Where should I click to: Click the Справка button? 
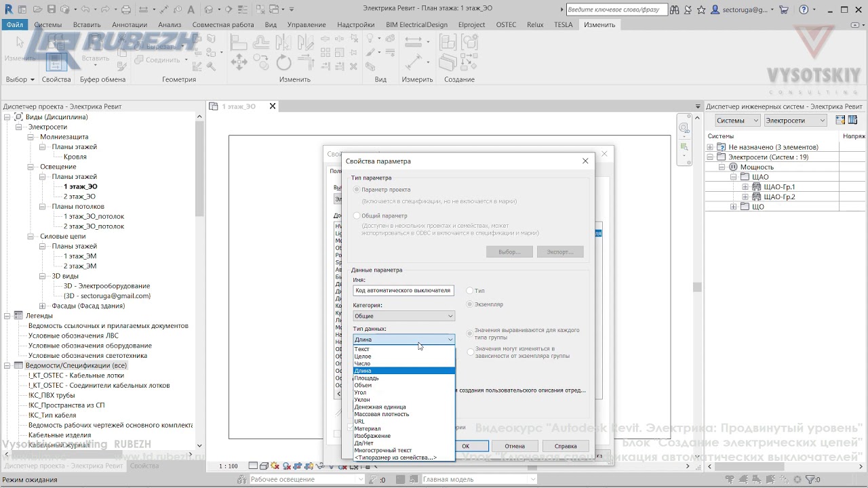566,446
